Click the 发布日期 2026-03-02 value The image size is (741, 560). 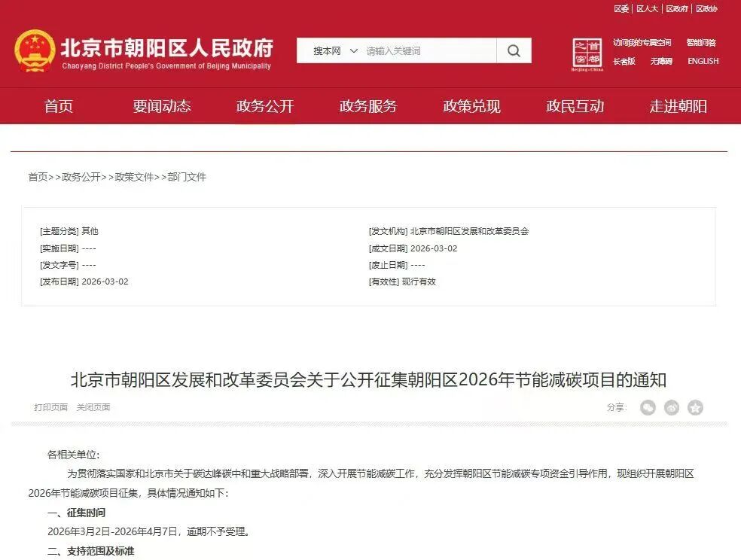click(x=105, y=282)
